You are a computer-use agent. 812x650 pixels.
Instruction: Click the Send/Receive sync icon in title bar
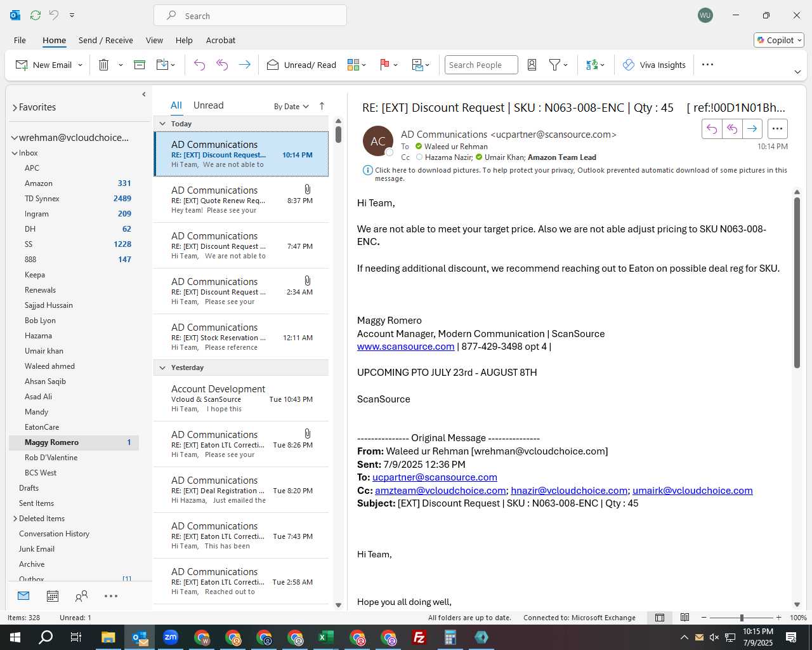coord(36,15)
